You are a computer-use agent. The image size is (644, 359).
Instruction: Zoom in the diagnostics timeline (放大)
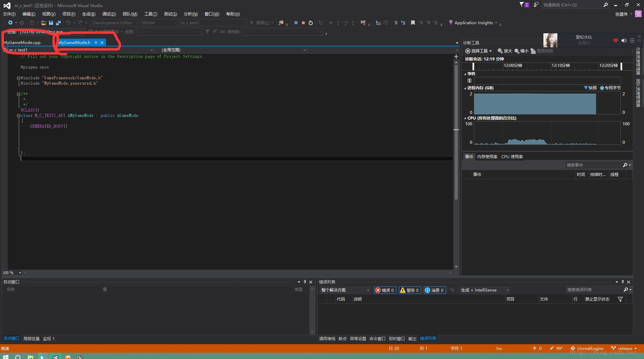[x=505, y=51]
